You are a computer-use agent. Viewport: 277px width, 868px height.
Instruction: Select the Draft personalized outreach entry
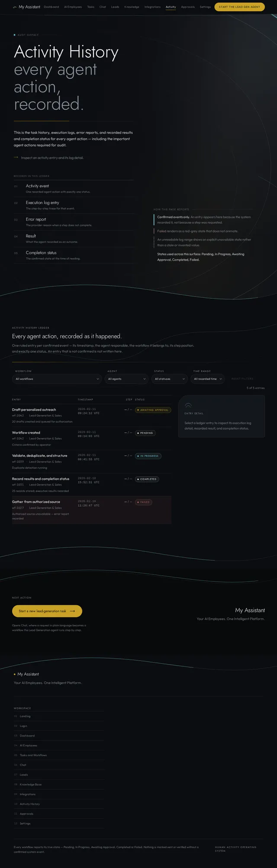(92, 415)
